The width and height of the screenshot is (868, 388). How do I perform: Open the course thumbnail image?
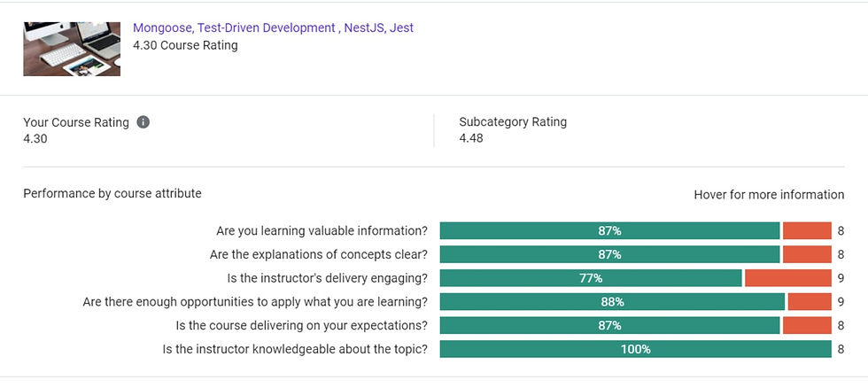click(72, 47)
